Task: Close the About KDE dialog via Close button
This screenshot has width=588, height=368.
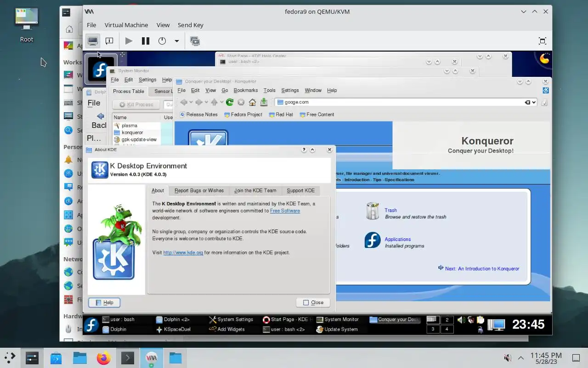Action: 313,302
